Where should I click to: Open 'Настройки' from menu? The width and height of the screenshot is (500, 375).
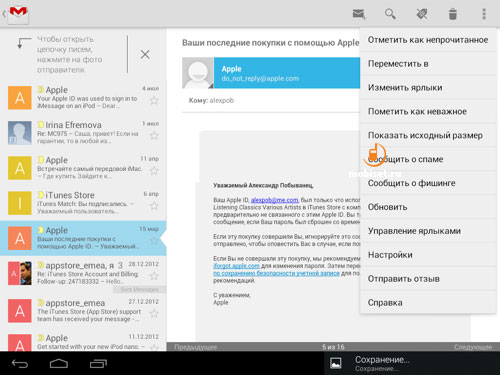428,255
